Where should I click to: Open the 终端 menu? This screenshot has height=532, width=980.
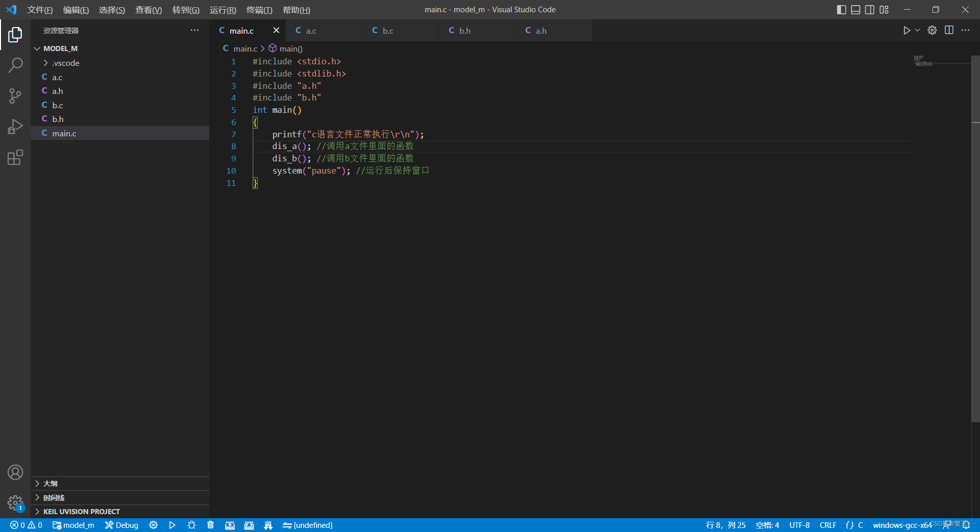[258, 10]
